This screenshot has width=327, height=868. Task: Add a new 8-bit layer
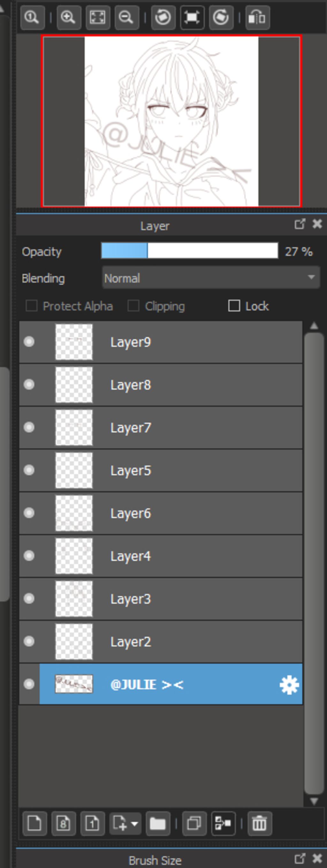[64, 823]
